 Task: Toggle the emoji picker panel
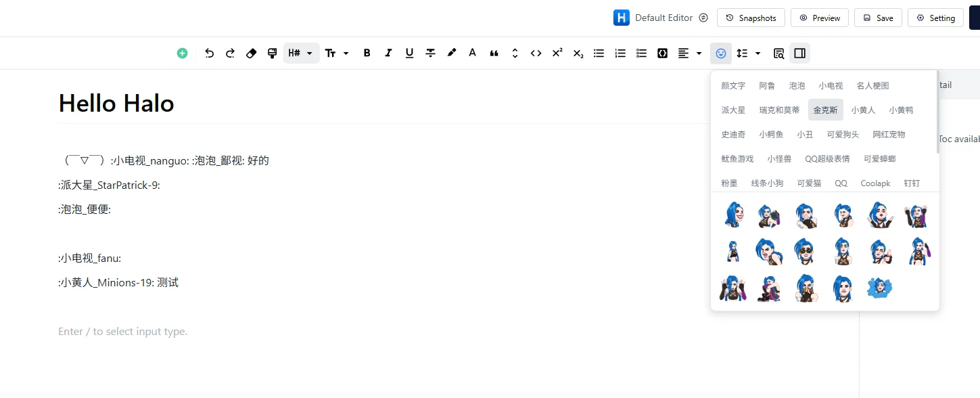tap(721, 53)
